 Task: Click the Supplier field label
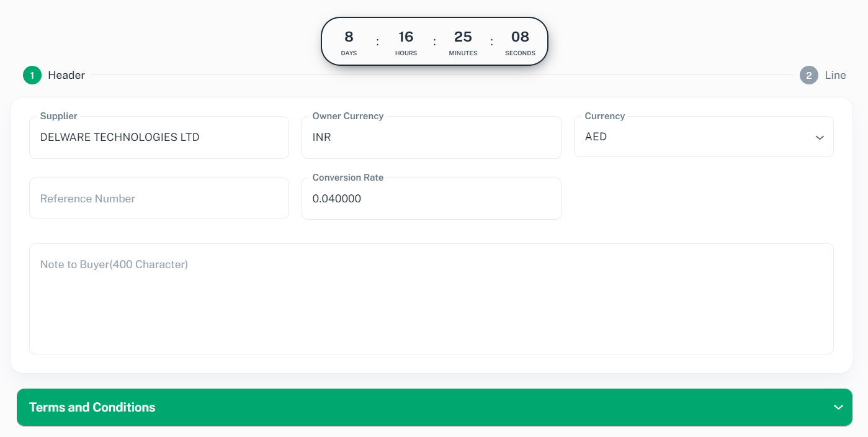click(58, 116)
